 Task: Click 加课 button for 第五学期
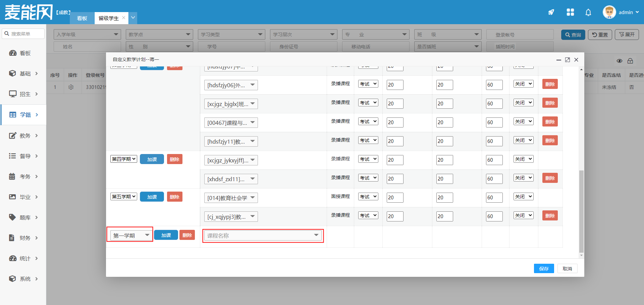[152, 197]
